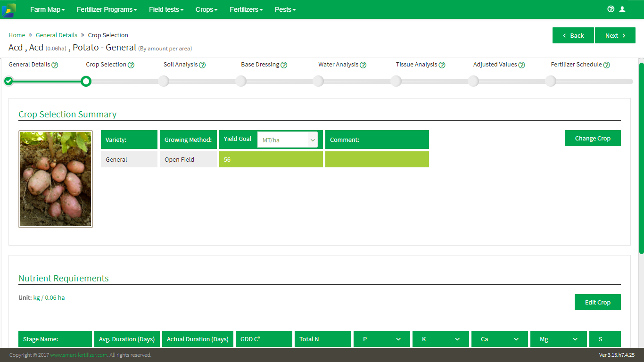Click the Change Crop button
This screenshot has width=644, height=362.
point(593,138)
